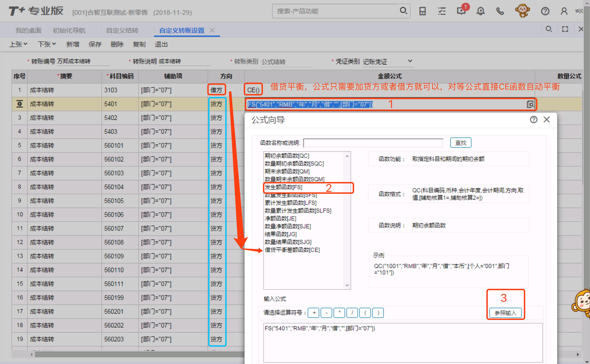Open the user account icon

(x=564, y=11)
